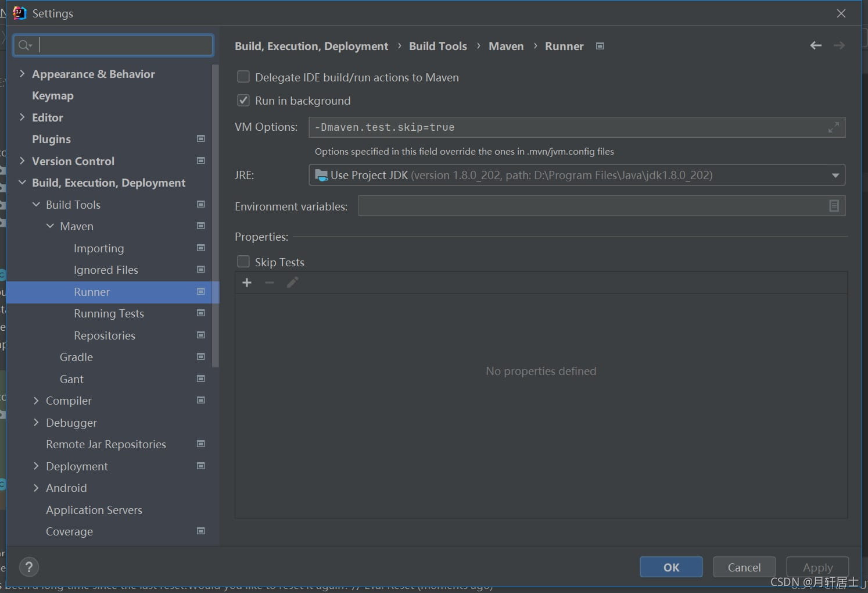Uncheck Run in background
Screen dimensions: 868x593
tap(243, 100)
